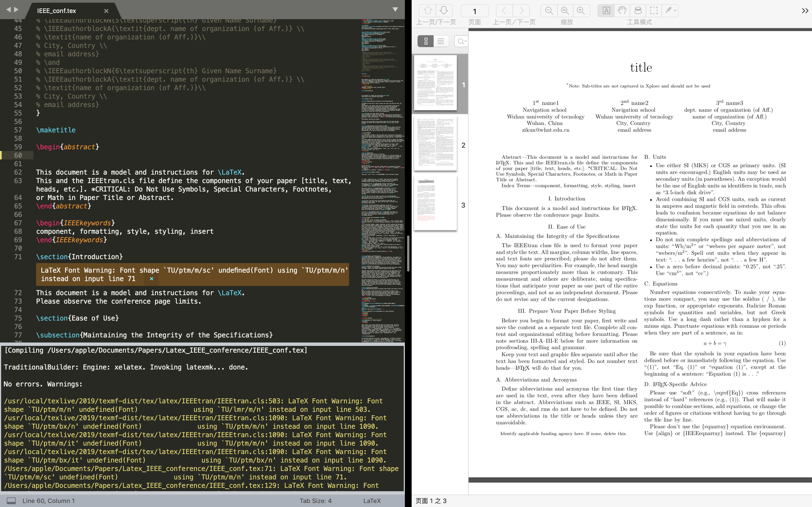Click the search icon in PDF preview
The width and height of the screenshot is (812, 507).
click(x=462, y=41)
